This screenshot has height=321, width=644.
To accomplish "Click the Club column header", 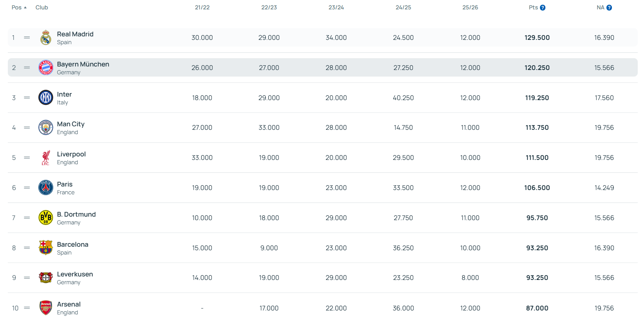I will pos(42,7).
